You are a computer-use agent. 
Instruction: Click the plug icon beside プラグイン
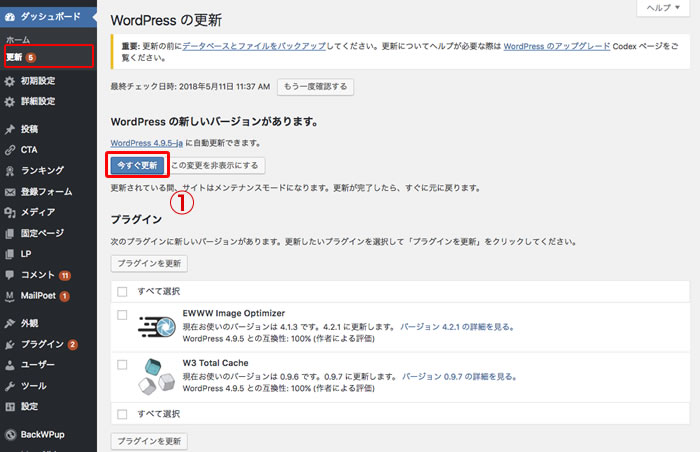(10, 344)
